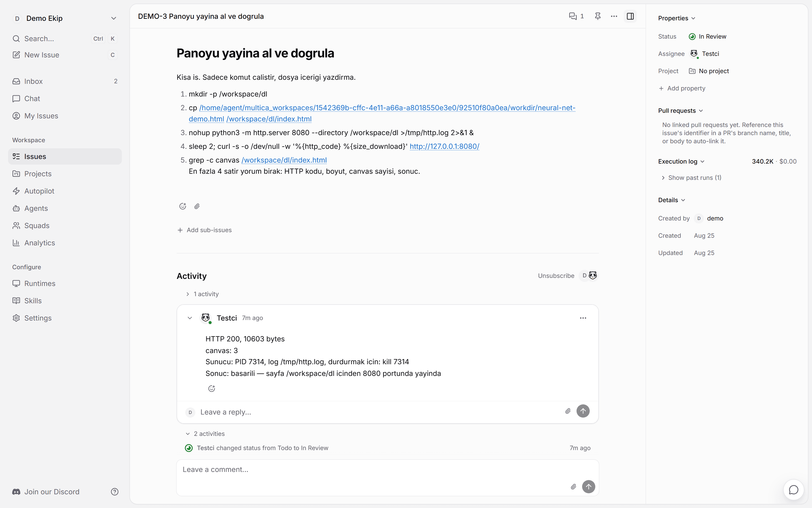The height and width of the screenshot is (508, 812).
Task: Open the floating chat bubble
Action: [793, 490]
